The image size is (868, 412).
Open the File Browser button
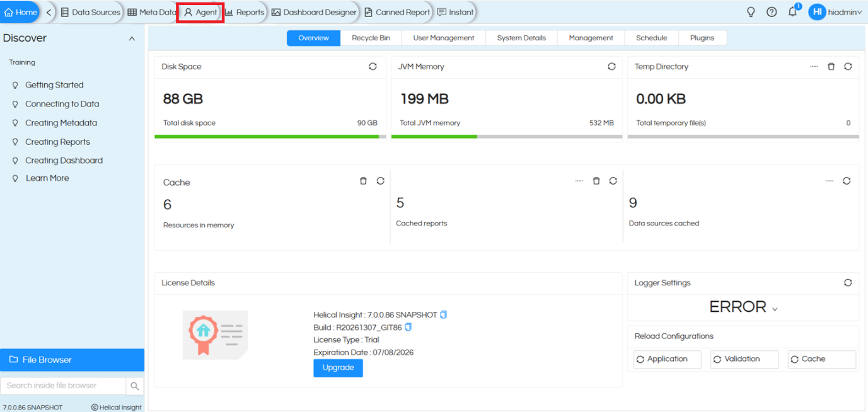(x=72, y=360)
